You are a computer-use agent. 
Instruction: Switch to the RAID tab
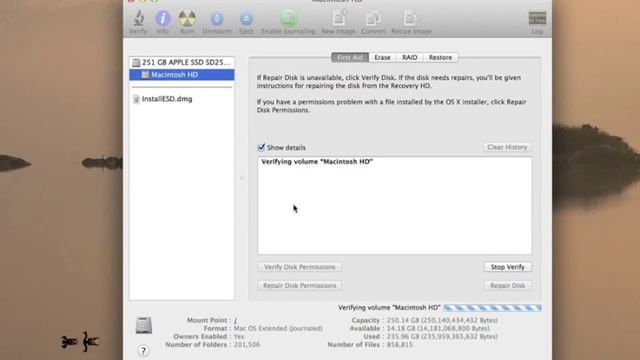pos(409,58)
